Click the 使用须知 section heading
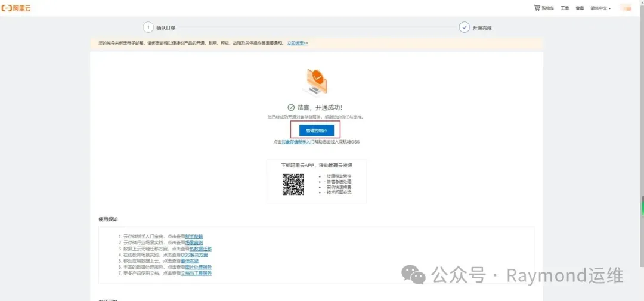The image size is (644, 301). point(109,219)
